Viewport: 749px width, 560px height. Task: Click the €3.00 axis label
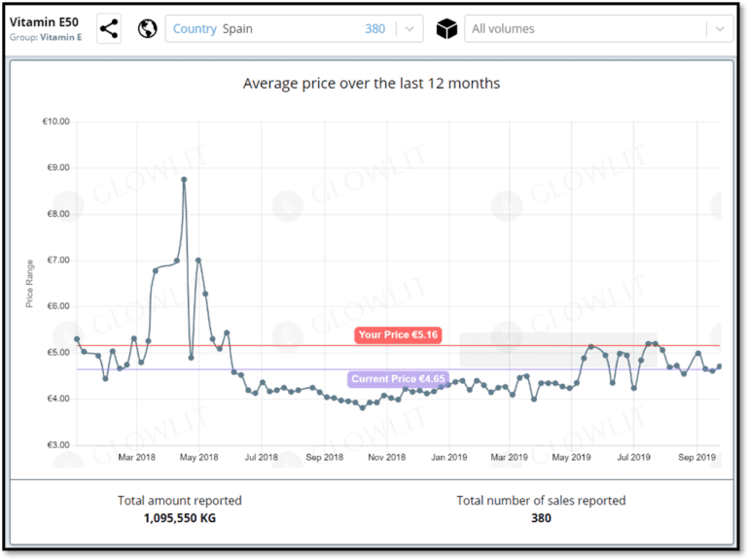pos(58,445)
